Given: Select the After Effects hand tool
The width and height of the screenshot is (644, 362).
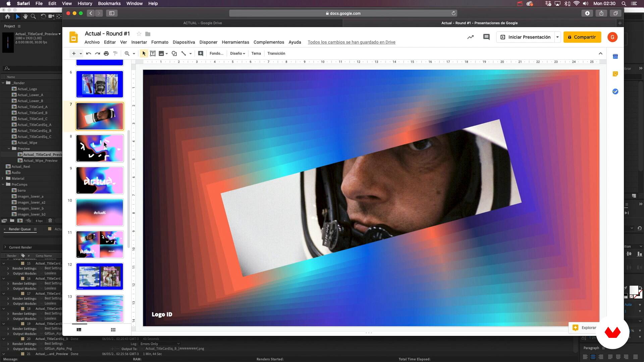Looking at the screenshot, I should click(x=25, y=16).
